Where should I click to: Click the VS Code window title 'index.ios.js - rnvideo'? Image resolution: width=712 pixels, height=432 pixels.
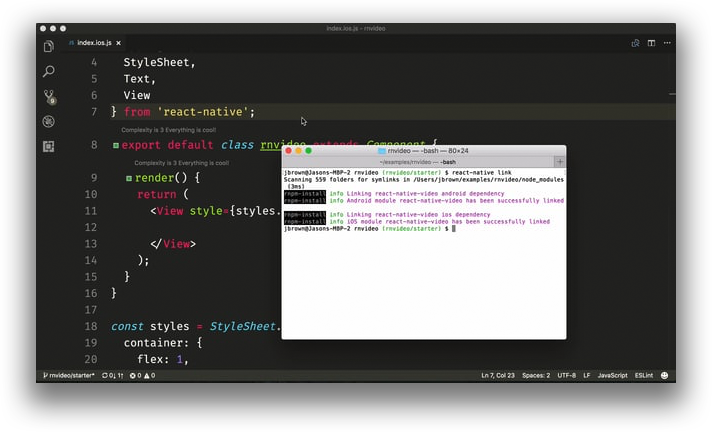tap(356, 28)
